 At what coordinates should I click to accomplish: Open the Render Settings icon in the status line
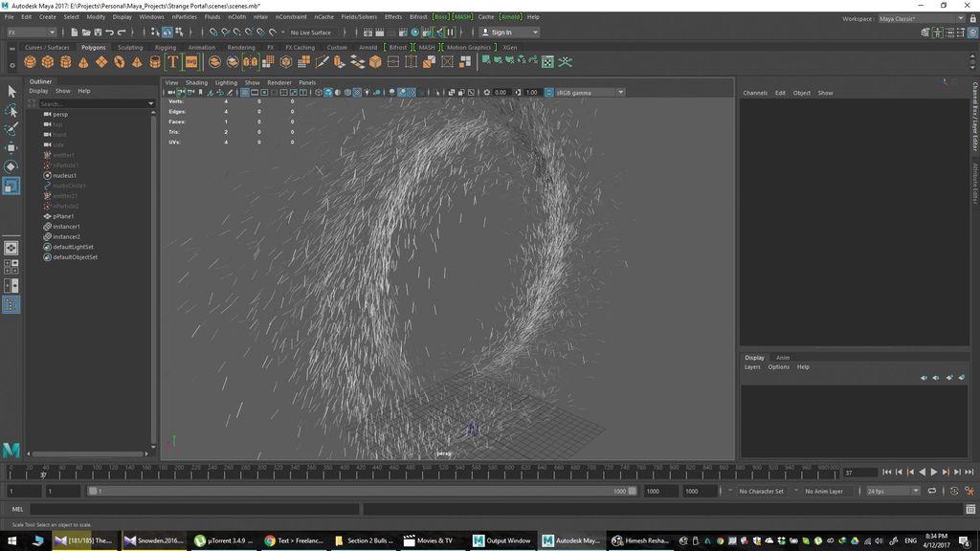(x=427, y=33)
